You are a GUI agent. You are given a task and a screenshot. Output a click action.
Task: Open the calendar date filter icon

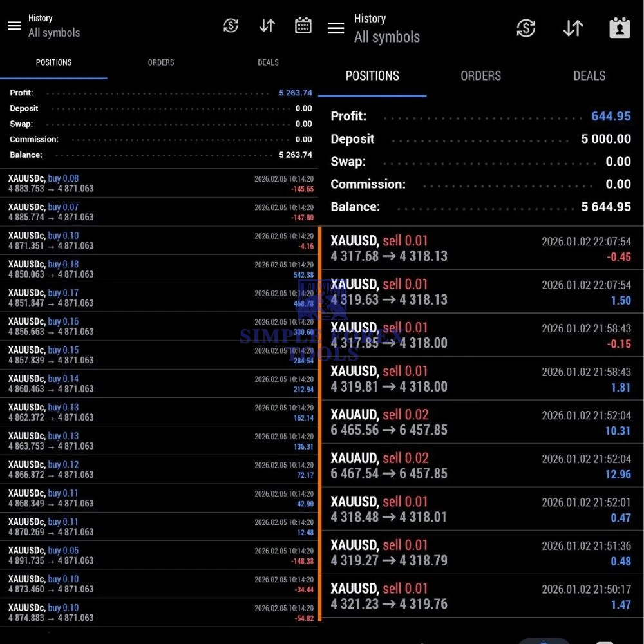(303, 26)
